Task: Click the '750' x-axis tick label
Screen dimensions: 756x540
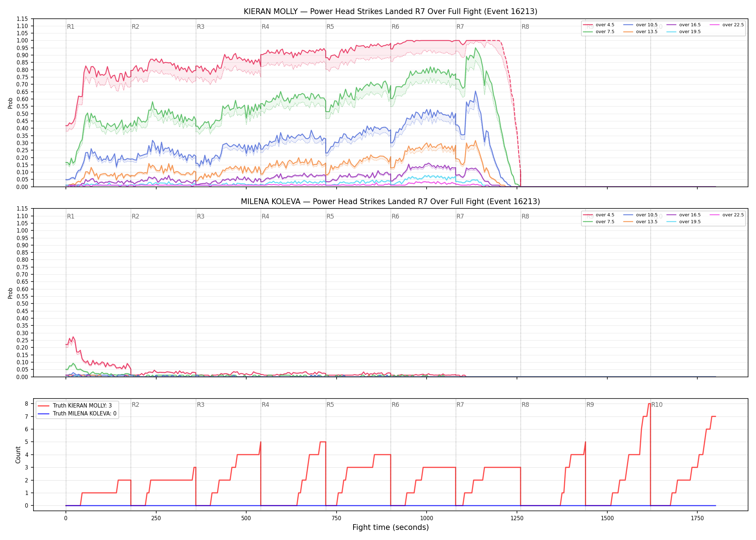Action: tap(336, 518)
